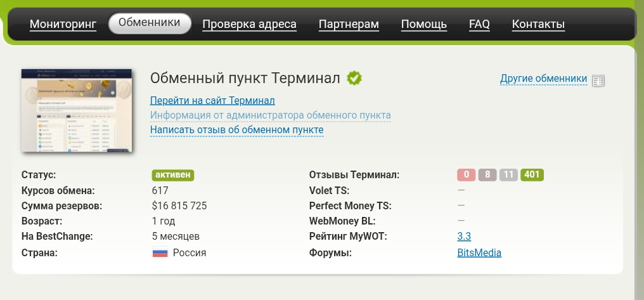This screenshot has width=644, height=300.
Task: Click the table icon beside Другие обменники
Action: (x=598, y=81)
